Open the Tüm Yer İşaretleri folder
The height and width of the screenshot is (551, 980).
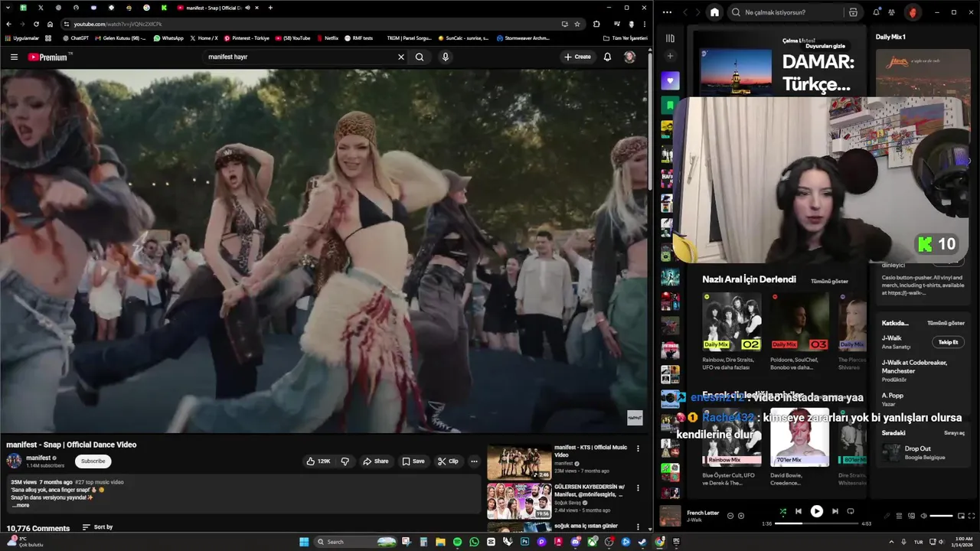pyautogui.click(x=625, y=37)
